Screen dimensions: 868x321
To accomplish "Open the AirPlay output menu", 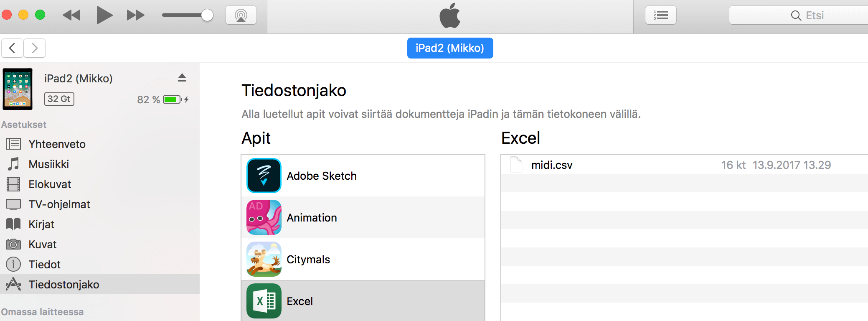I will coord(241,15).
